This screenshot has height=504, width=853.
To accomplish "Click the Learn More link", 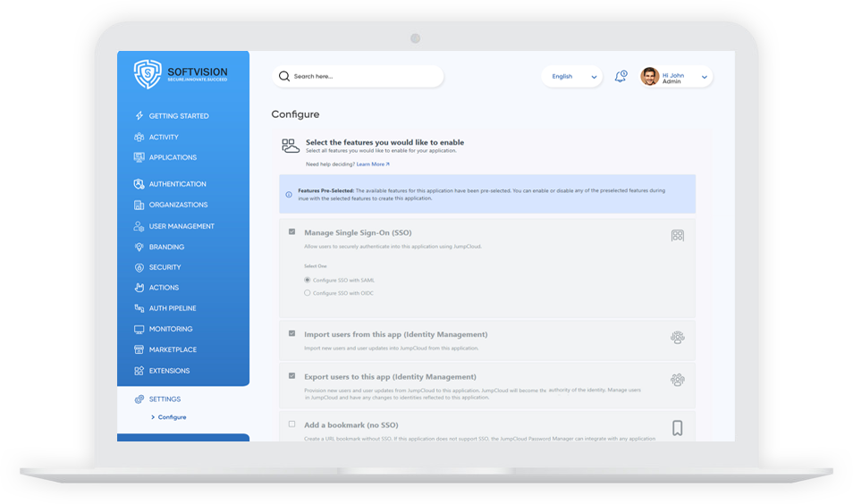I will (373, 164).
